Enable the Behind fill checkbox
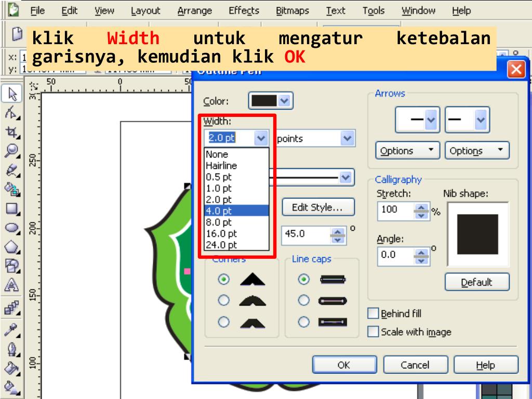Screen dimensions: 532x399 point(373,313)
